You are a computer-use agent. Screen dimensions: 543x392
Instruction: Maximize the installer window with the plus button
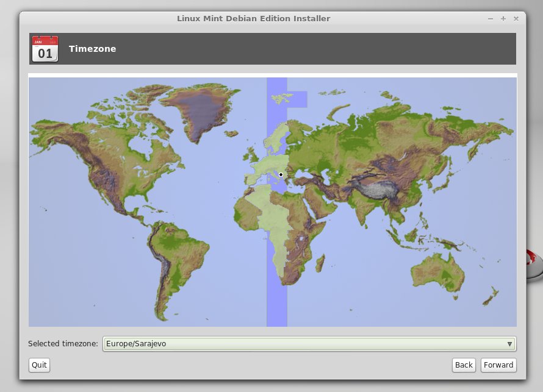point(503,19)
